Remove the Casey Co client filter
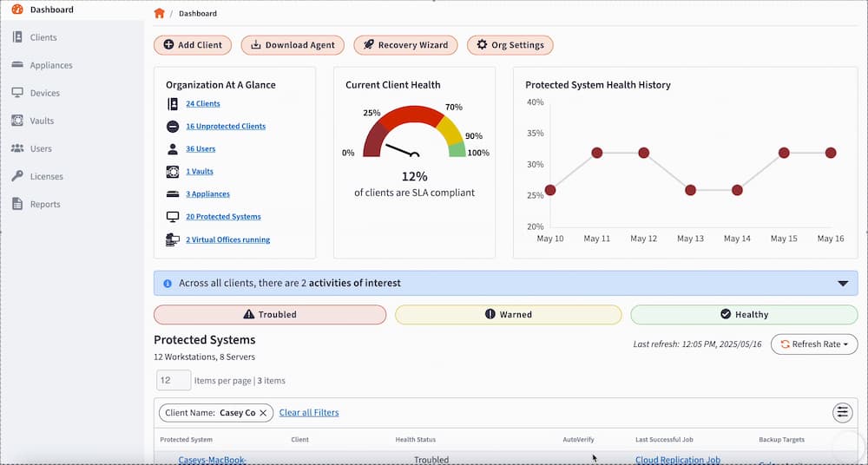 pyautogui.click(x=263, y=413)
